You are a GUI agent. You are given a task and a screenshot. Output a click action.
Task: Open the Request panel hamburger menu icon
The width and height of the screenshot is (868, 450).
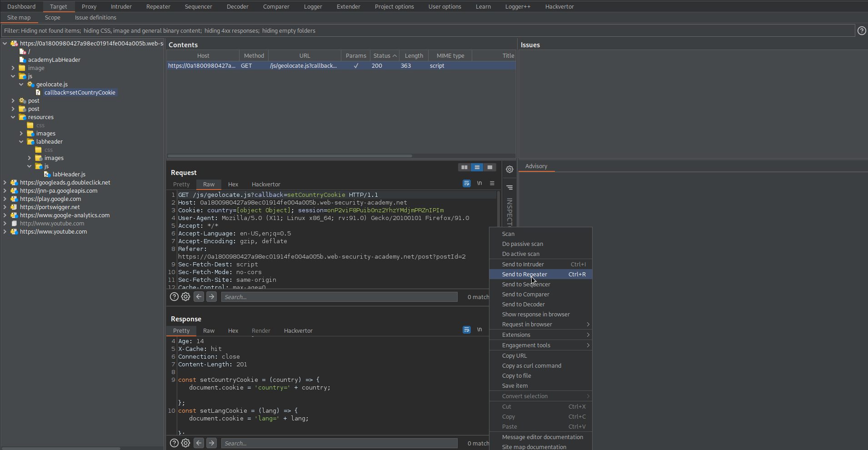click(492, 183)
